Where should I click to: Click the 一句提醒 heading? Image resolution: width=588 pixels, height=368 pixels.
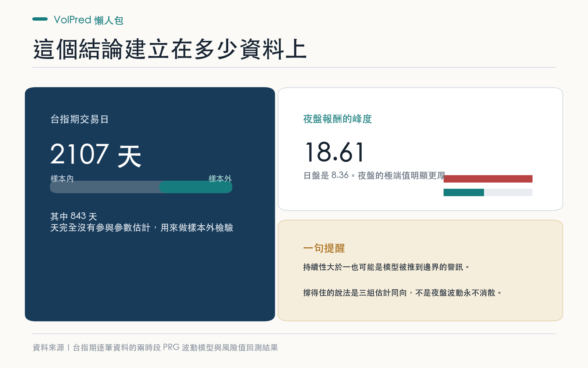click(x=324, y=248)
